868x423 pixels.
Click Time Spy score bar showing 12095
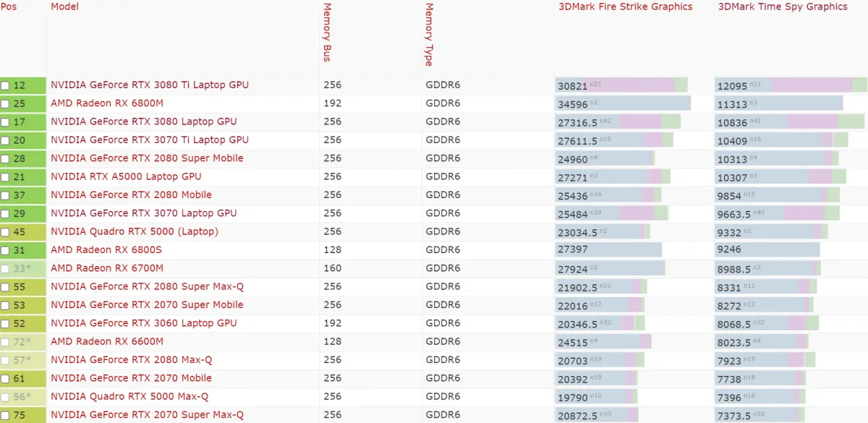791,85
